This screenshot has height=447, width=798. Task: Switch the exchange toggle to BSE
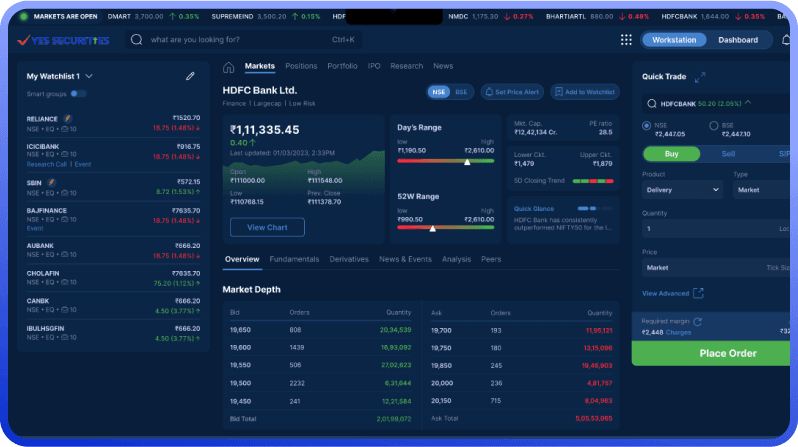point(461,92)
